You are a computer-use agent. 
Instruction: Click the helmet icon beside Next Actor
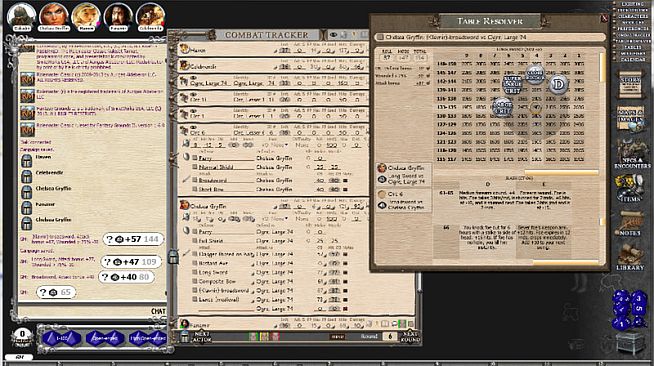pos(185,337)
